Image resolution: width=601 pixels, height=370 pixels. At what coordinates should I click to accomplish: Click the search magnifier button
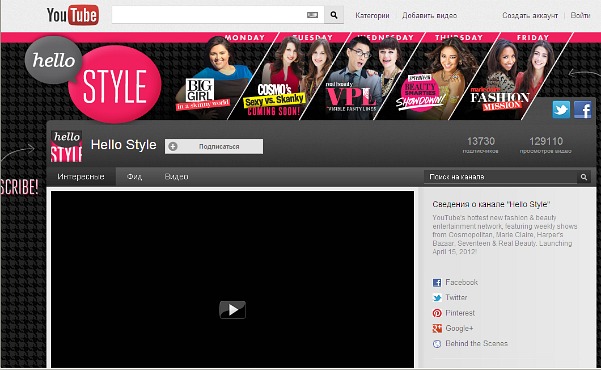coord(334,15)
